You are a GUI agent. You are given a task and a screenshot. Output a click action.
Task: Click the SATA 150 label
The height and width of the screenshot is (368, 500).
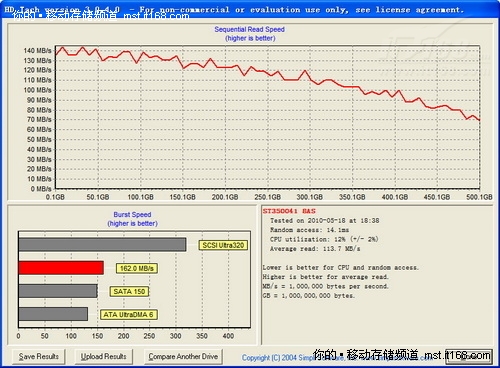click(x=129, y=292)
